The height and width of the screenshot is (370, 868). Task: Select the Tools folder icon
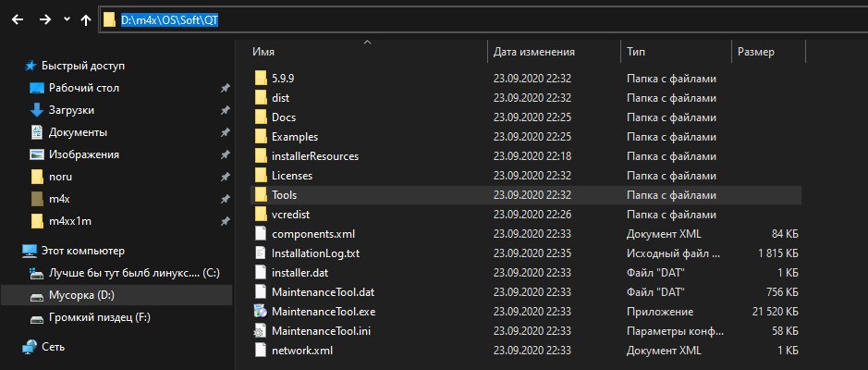coord(261,195)
